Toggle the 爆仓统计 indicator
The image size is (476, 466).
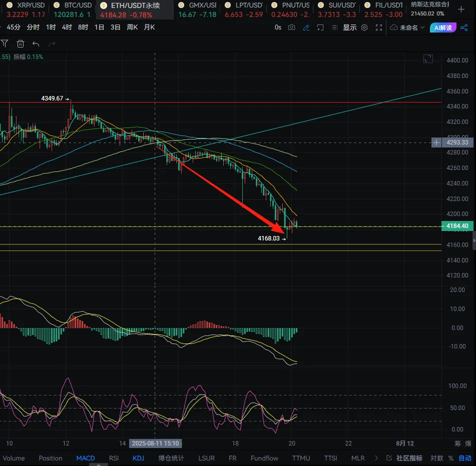pos(171,458)
